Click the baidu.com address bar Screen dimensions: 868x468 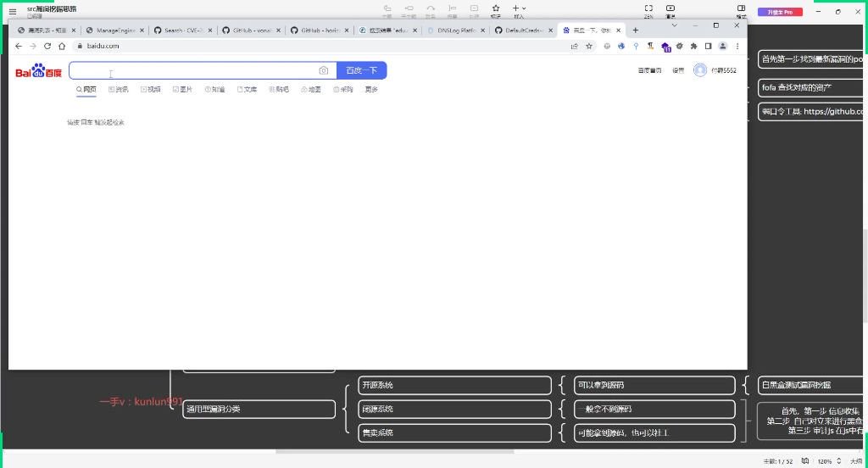pyautogui.click(x=321, y=46)
